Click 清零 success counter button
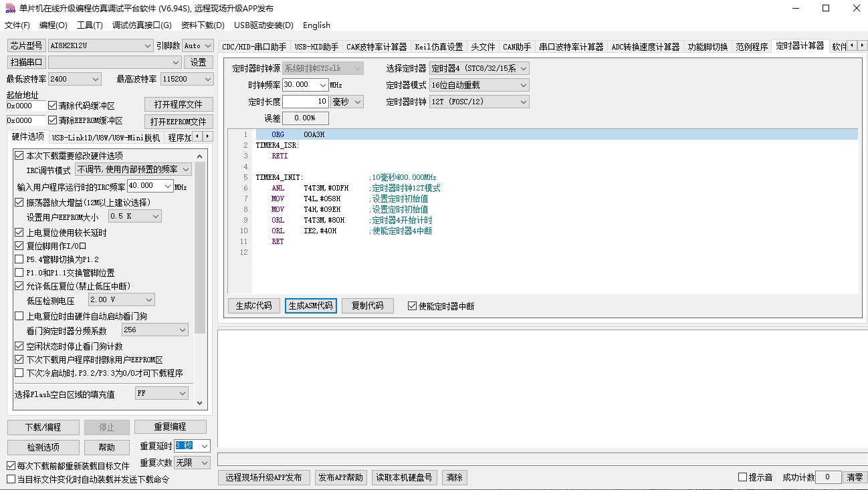This screenshot has height=490, width=868. (x=855, y=477)
